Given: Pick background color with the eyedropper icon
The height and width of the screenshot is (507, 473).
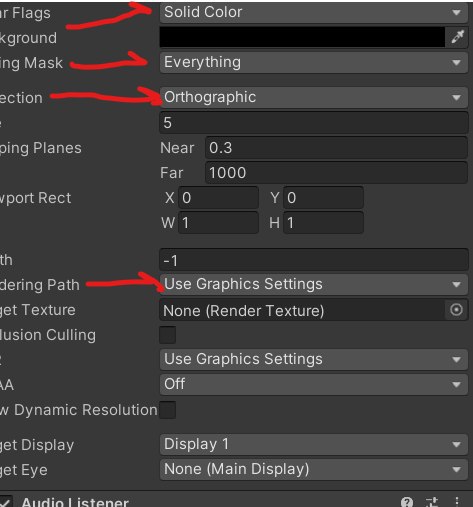Looking at the screenshot, I should (x=457, y=37).
